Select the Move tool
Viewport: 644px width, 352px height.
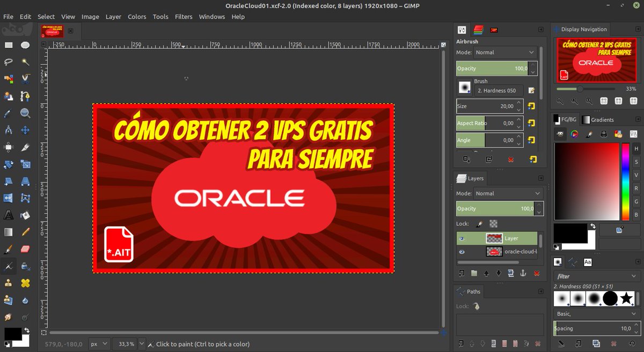point(25,130)
